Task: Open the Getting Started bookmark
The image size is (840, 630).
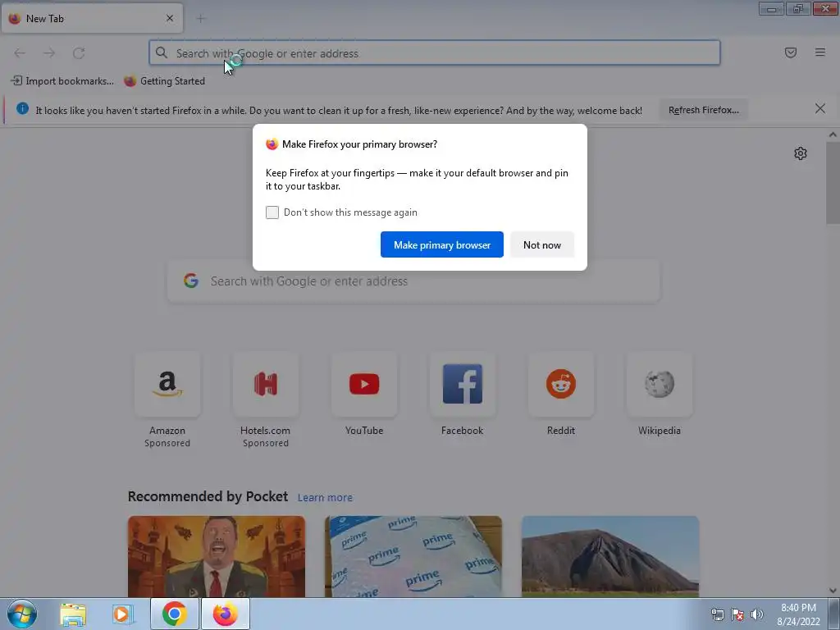Action: click(x=164, y=81)
